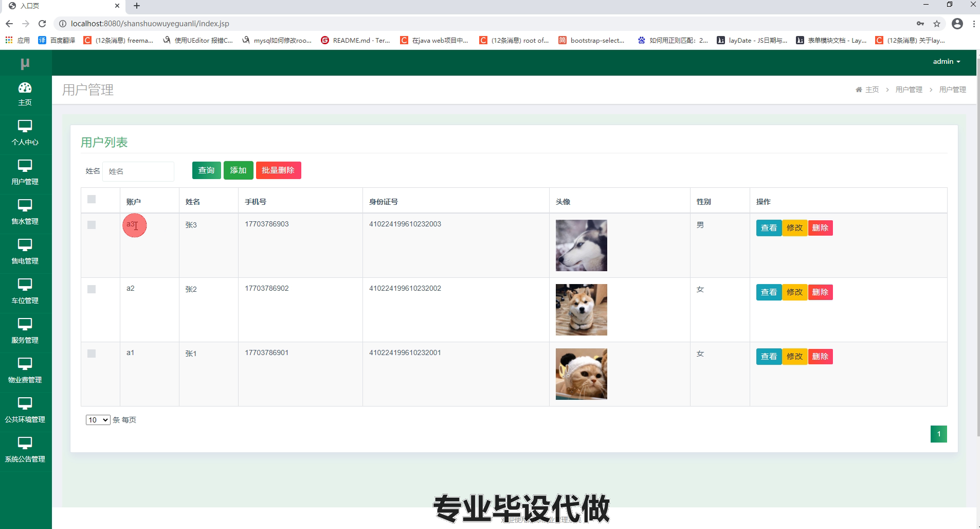Close the 入口页 browser tab
This screenshot has height=529, width=980.
point(117,6)
